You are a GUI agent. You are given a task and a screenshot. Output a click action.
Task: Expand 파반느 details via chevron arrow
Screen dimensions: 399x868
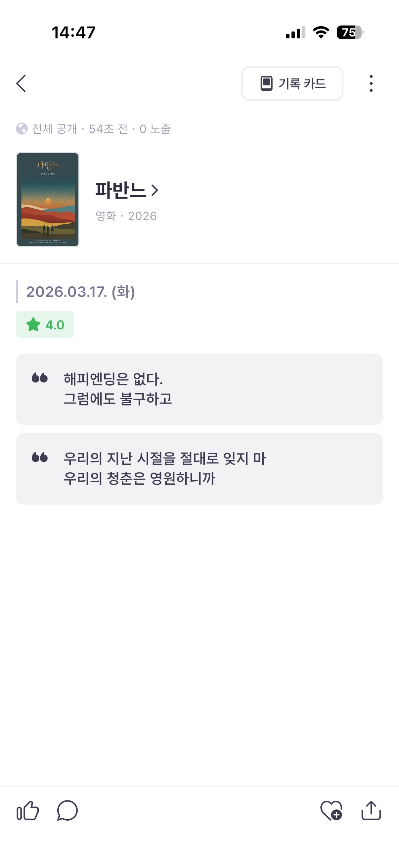click(155, 190)
